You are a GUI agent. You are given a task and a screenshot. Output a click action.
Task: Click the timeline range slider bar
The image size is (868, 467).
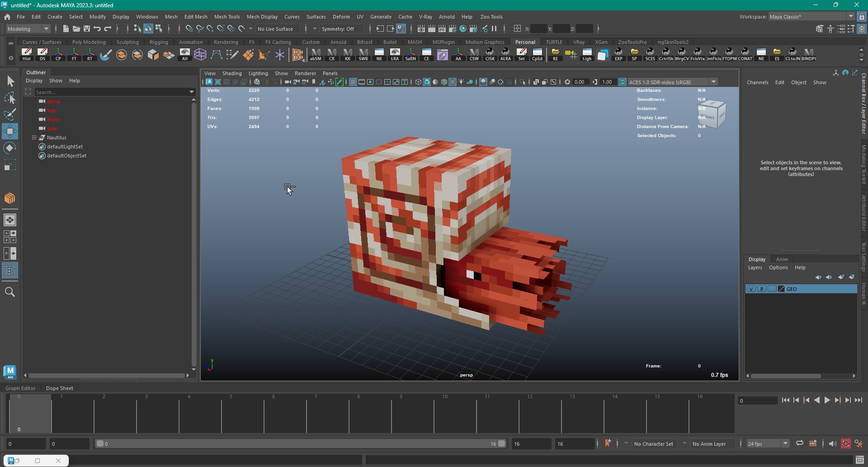301,443
